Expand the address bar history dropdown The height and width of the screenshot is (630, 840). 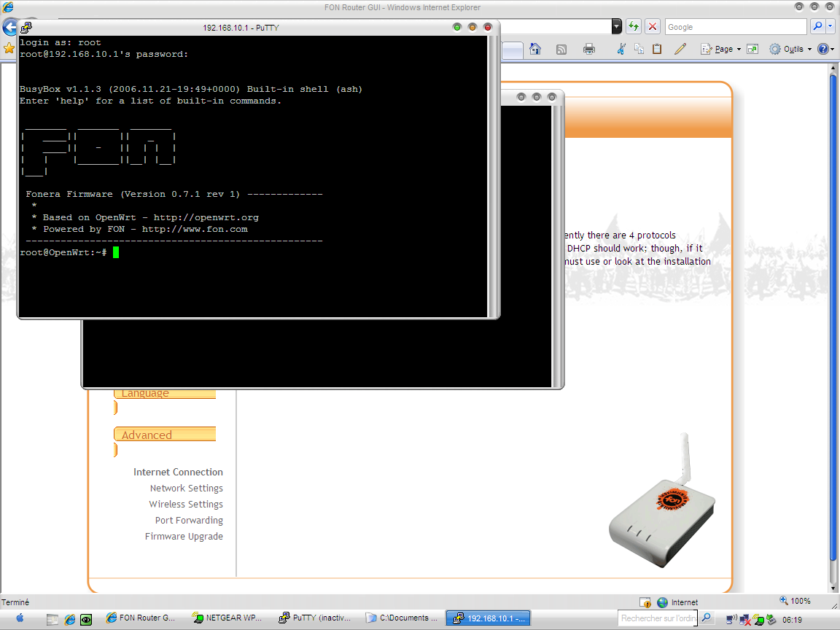tap(617, 26)
